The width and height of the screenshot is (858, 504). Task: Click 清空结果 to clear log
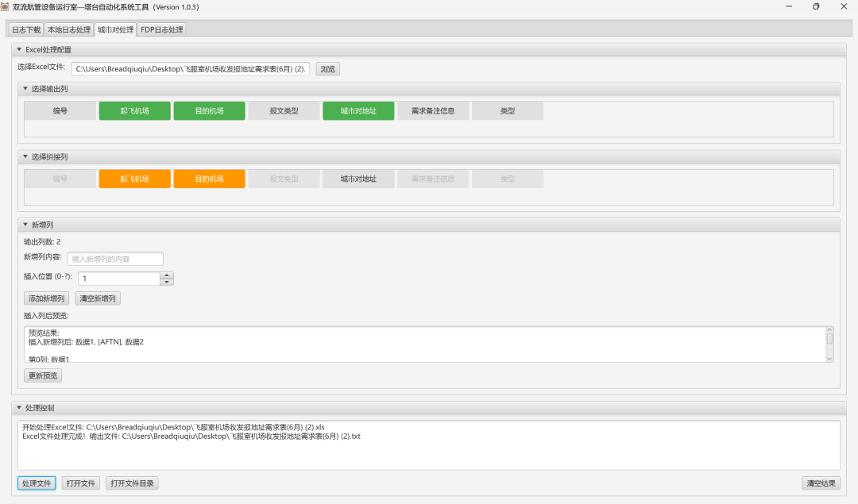[x=821, y=483]
